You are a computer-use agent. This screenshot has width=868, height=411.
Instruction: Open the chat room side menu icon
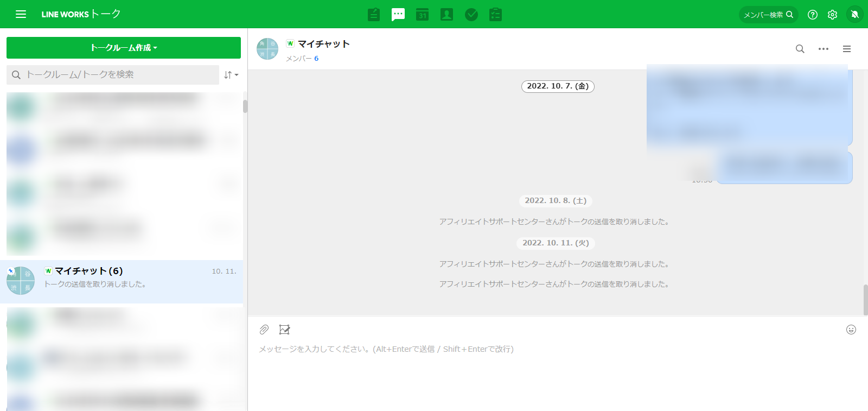pyautogui.click(x=846, y=49)
